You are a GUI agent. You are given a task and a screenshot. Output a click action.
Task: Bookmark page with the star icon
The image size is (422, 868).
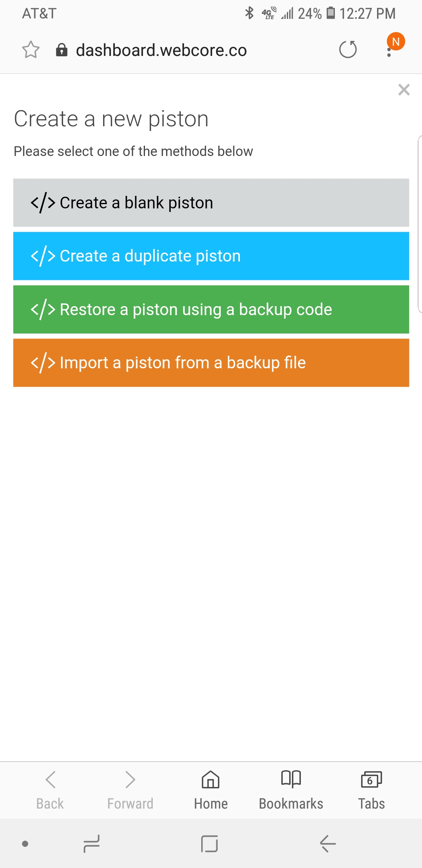pyautogui.click(x=31, y=50)
